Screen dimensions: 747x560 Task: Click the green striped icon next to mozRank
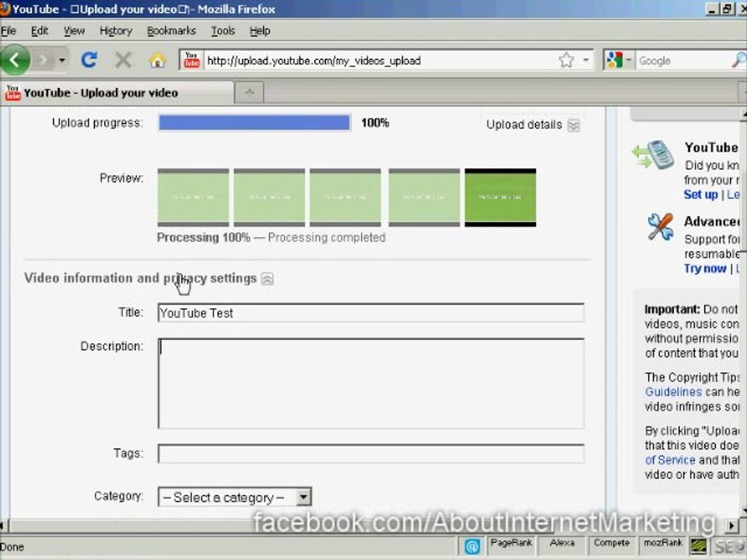coord(699,547)
